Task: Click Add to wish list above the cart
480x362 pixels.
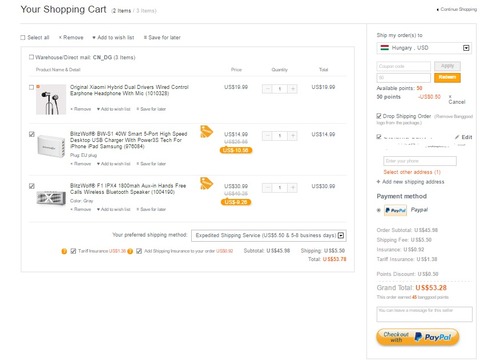Action: click(x=113, y=37)
